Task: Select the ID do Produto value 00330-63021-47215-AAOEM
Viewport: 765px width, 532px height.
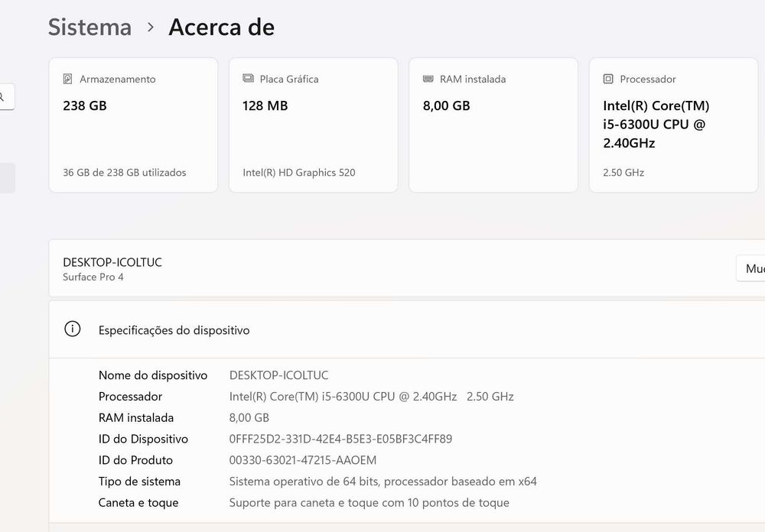Action: [x=302, y=460]
